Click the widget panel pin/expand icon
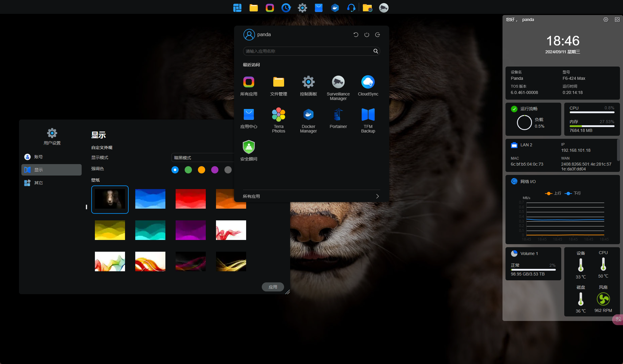This screenshot has height=364, width=623. pos(617,20)
